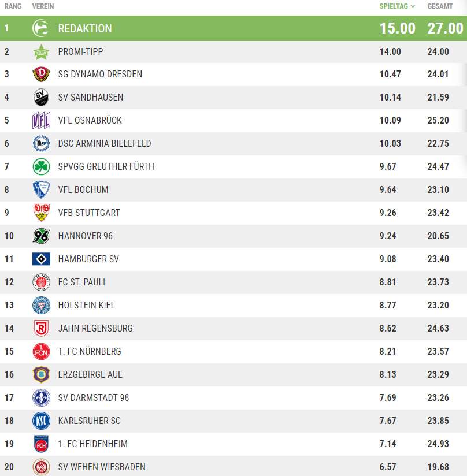Click the VfL Osnabrück purple logo

(41, 120)
